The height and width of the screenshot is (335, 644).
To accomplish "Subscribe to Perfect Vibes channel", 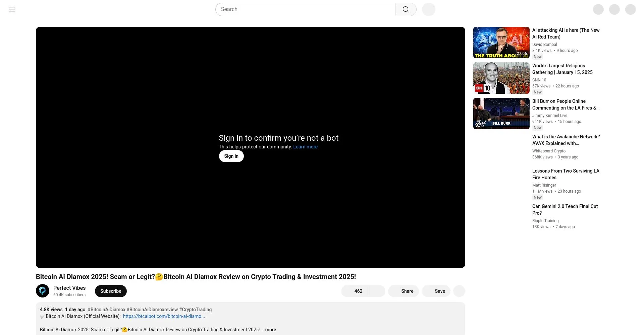I will (x=111, y=291).
